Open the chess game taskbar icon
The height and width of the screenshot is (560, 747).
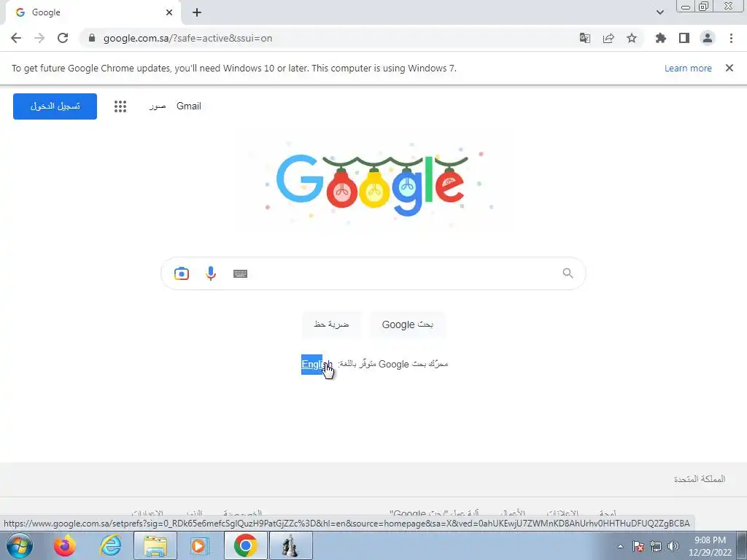(290, 545)
